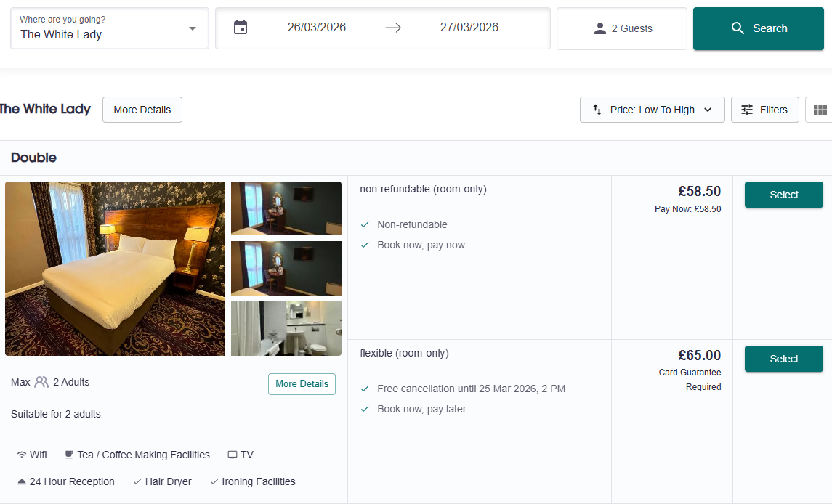Open the Filters button

point(764,110)
